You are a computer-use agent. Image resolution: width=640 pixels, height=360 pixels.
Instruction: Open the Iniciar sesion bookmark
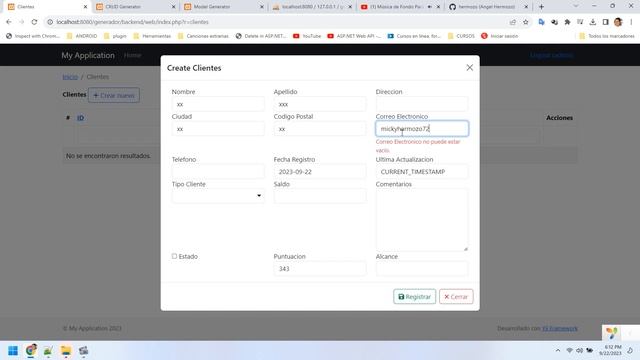500,36
